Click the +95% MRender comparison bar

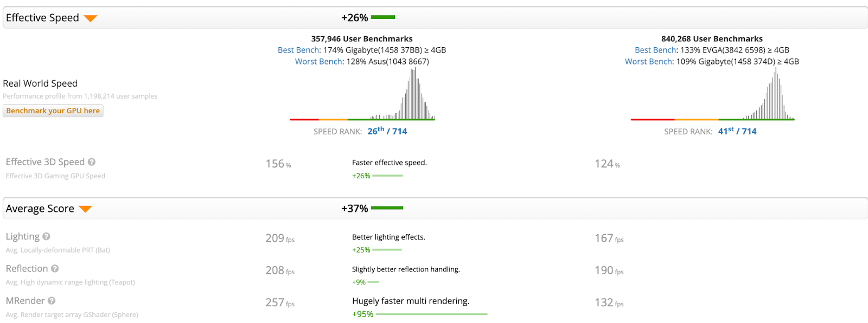[x=431, y=314]
